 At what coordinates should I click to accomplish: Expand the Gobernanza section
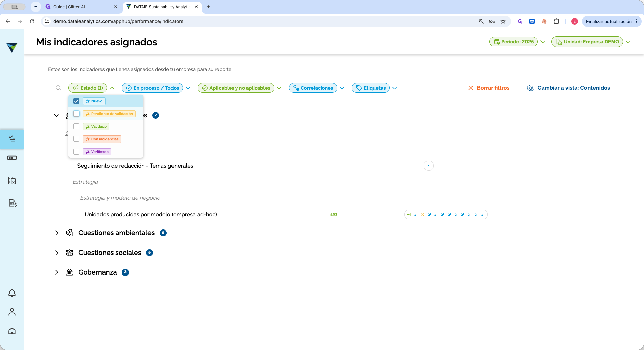57,272
